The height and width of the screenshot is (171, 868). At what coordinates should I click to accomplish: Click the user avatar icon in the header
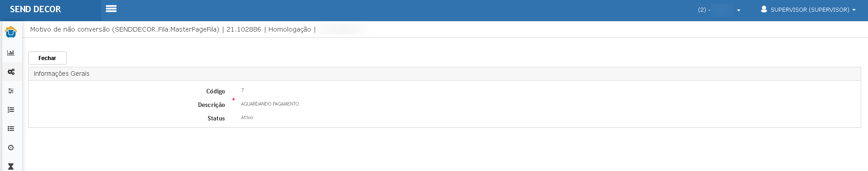pyautogui.click(x=764, y=9)
